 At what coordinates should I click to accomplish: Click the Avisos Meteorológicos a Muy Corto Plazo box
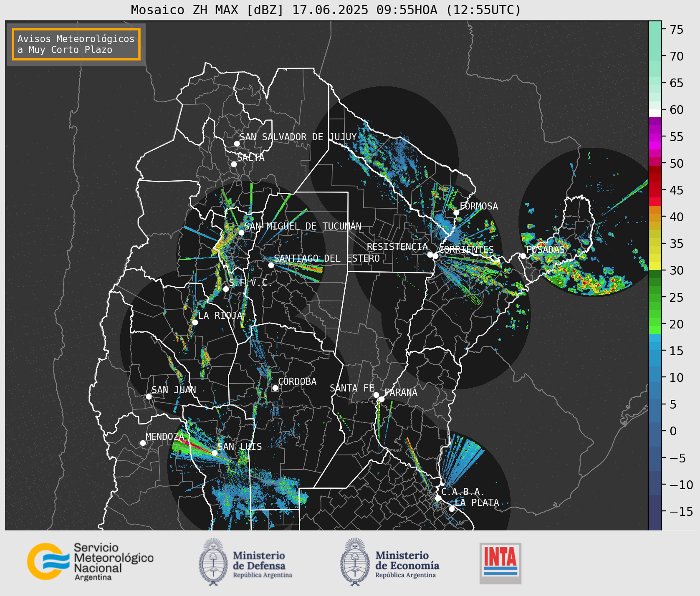coord(76,44)
